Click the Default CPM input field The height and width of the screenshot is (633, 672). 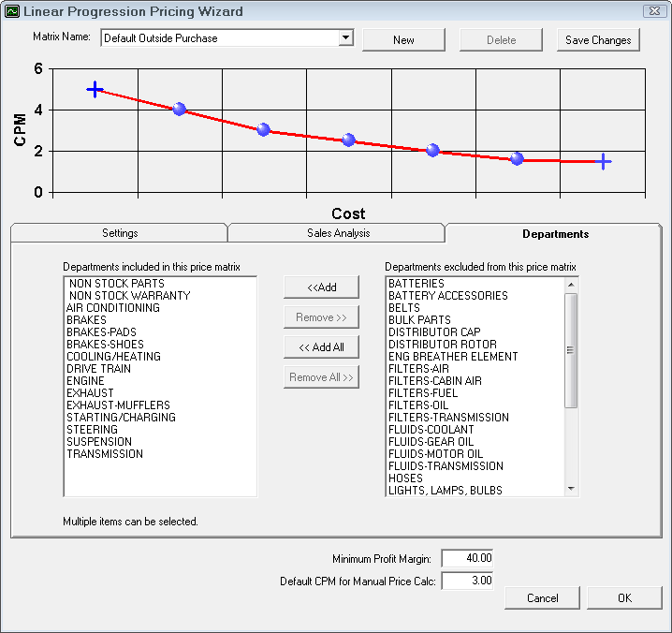466,581
